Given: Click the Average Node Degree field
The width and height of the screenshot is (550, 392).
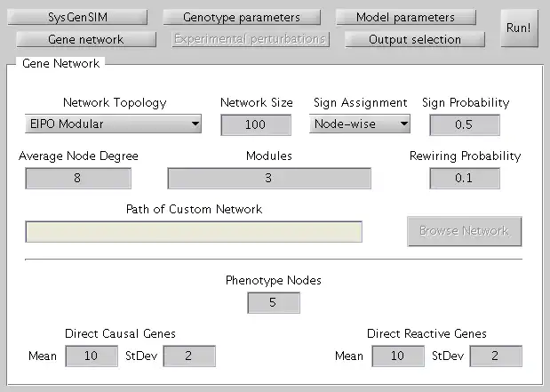Looking at the screenshot, I should [x=78, y=179].
